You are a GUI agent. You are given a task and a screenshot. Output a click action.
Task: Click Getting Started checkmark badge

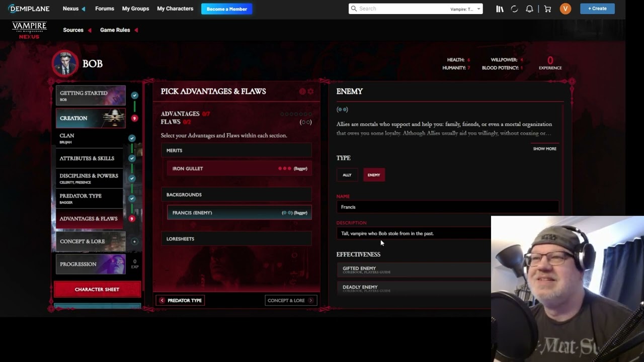[134, 95]
